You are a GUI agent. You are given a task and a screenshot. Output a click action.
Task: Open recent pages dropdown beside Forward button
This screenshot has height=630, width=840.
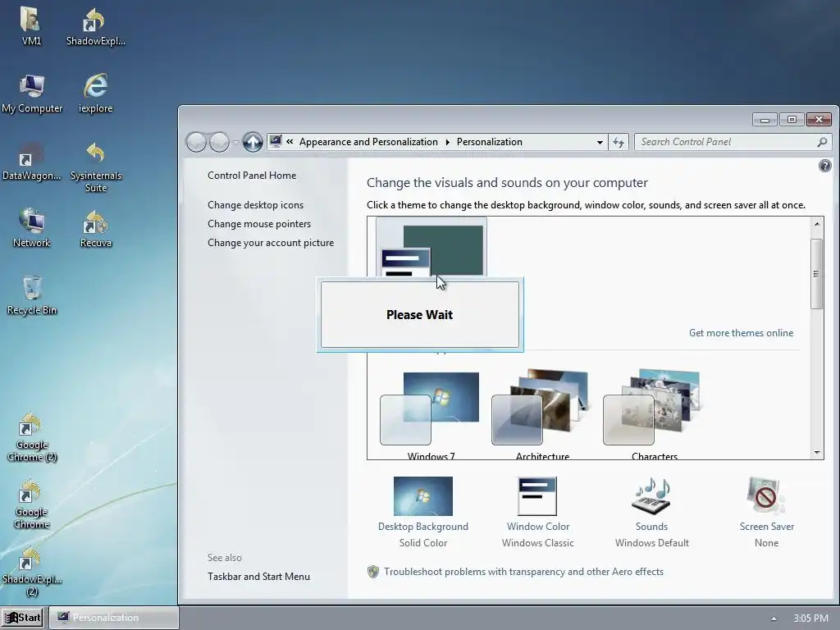pyautogui.click(x=235, y=142)
